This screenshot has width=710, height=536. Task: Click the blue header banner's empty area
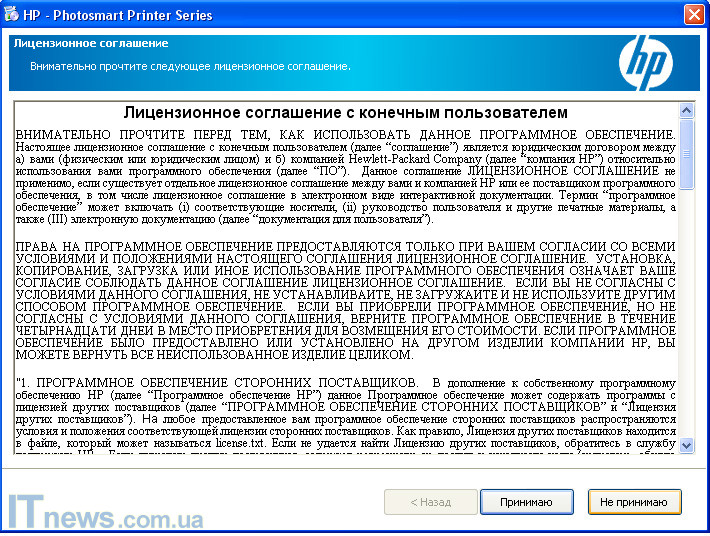pyautogui.click(x=480, y=60)
